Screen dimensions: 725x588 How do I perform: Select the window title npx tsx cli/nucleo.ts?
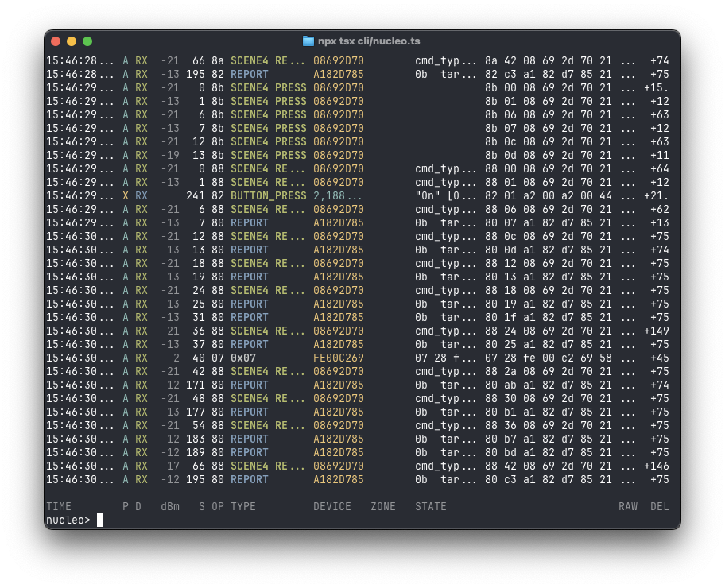tap(369, 41)
